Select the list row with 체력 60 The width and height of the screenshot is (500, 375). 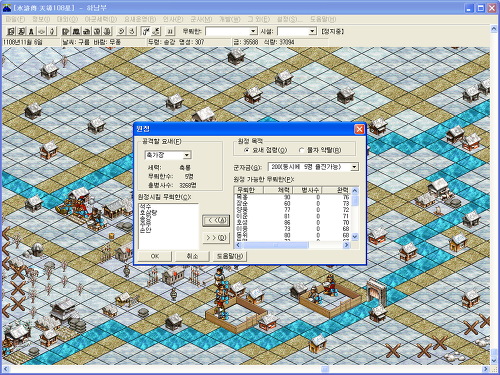(x=293, y=204)
